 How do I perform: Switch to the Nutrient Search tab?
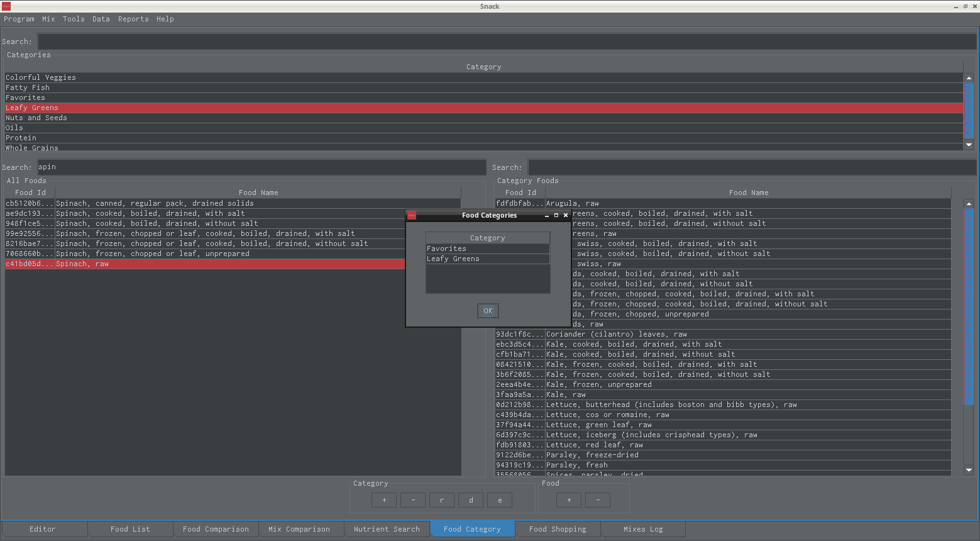tap(387, 529)
